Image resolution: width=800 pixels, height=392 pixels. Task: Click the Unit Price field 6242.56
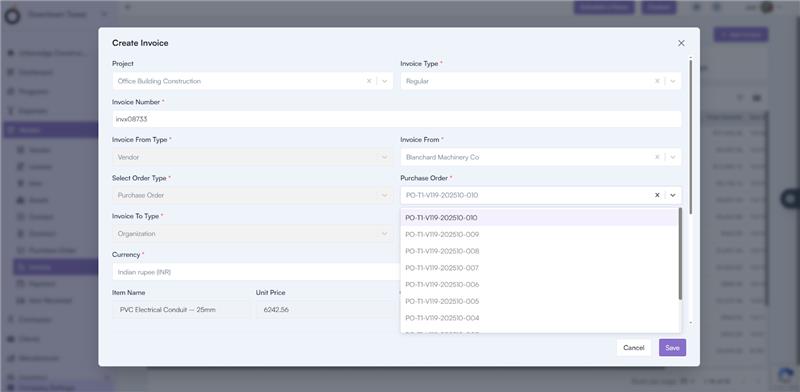(x=327, y=310)
